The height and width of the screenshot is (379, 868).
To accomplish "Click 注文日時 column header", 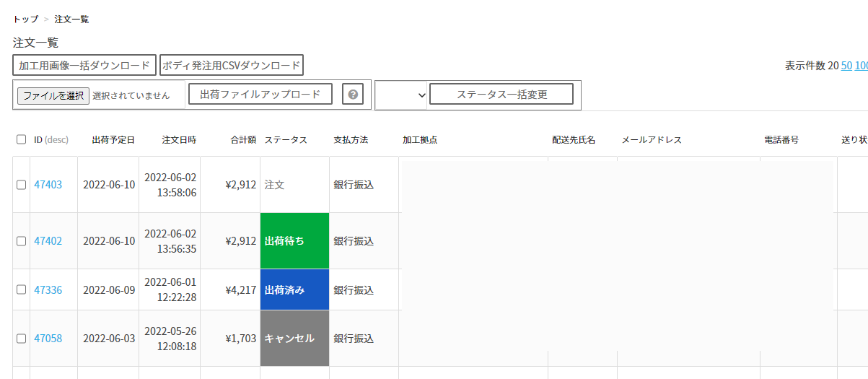I will click(x=179, y=139).
